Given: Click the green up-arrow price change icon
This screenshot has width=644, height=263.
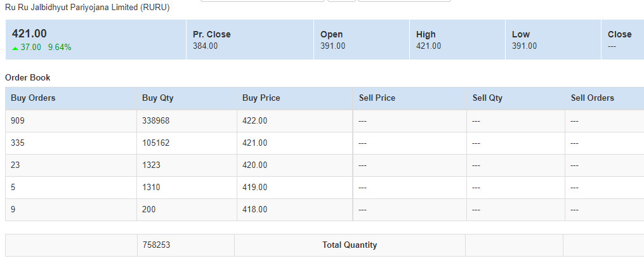Looking at the screenshot, I should tap(15, 48).
